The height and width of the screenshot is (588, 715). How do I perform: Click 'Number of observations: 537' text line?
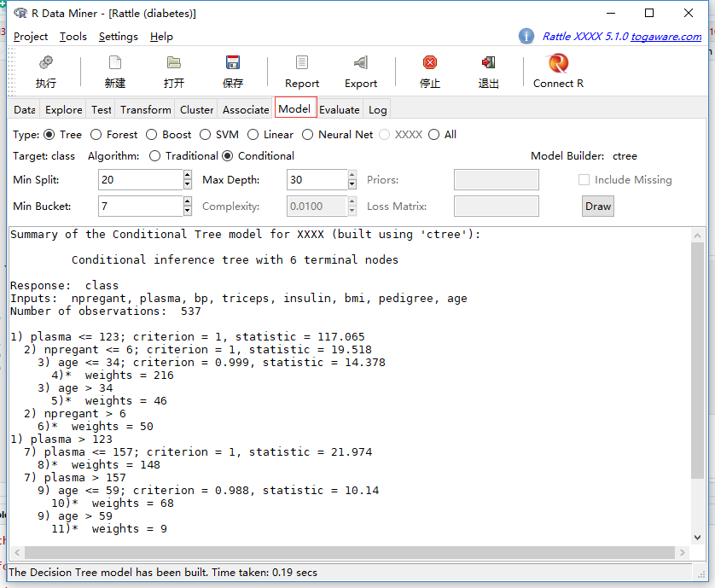[x=105, y=311]
